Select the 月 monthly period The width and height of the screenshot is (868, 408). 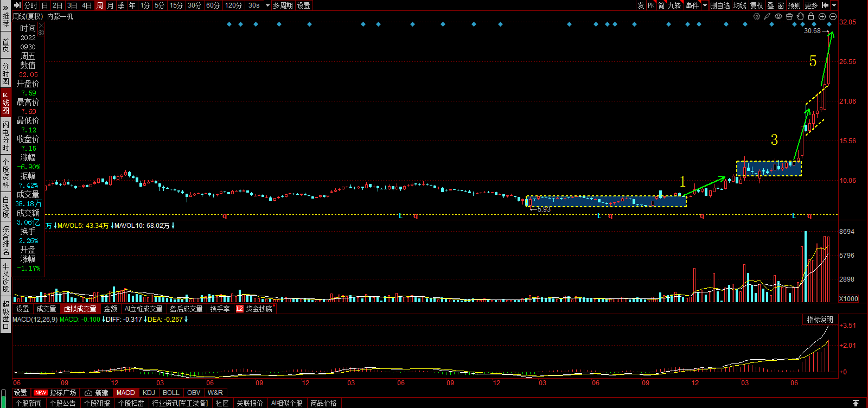[111, 5]
